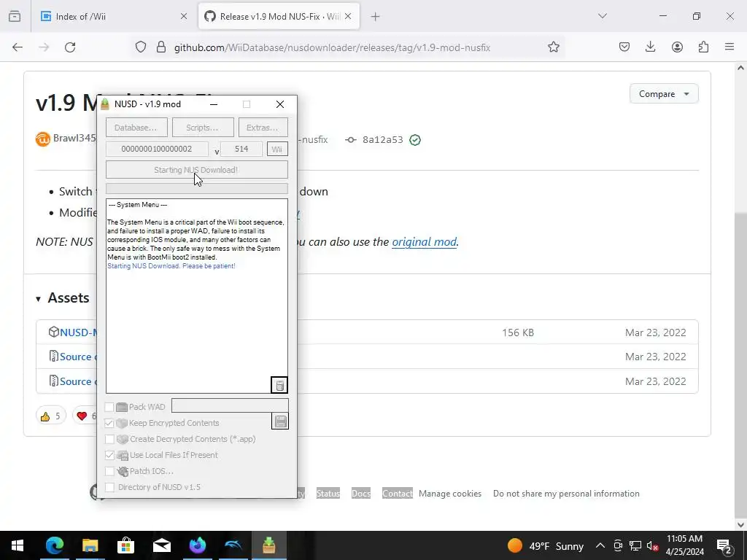747x560 pixels.
Task: Toggle the Patch IOS checkbox
Action: click(109, 472)
